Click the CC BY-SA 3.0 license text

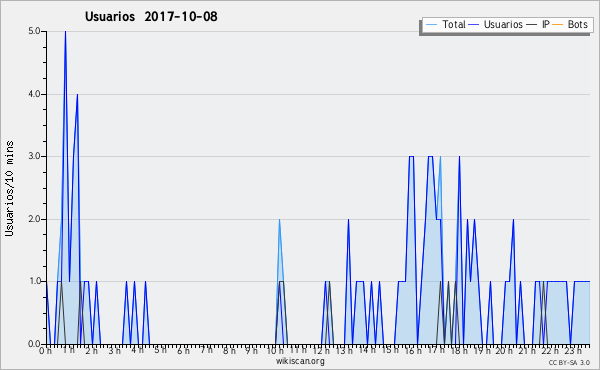point(569,362)
